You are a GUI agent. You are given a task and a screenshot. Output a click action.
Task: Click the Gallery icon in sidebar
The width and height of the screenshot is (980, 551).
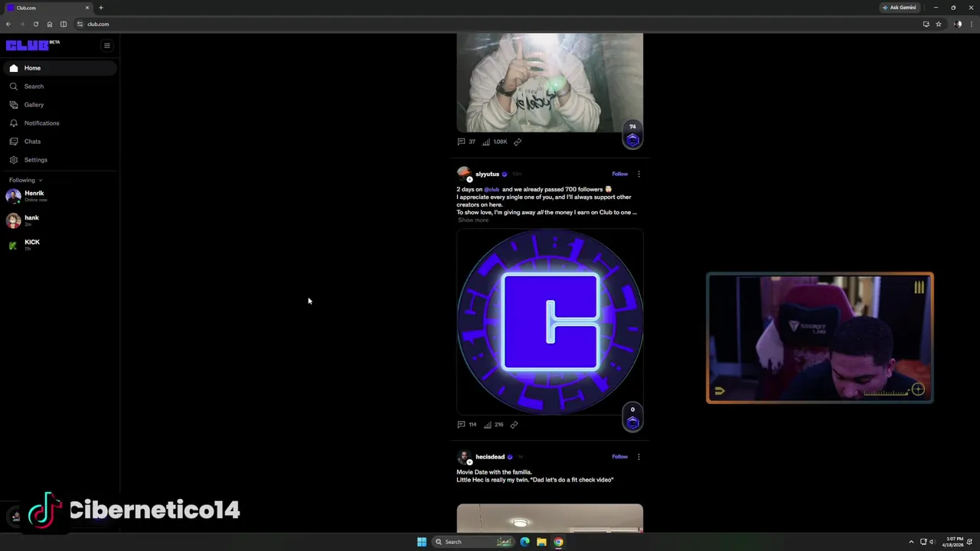14,105
